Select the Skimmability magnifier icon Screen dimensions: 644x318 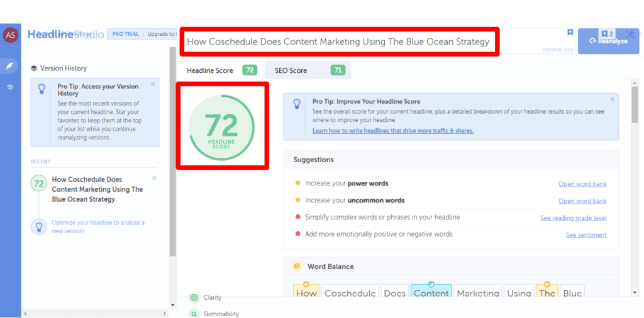click(194, 314)
